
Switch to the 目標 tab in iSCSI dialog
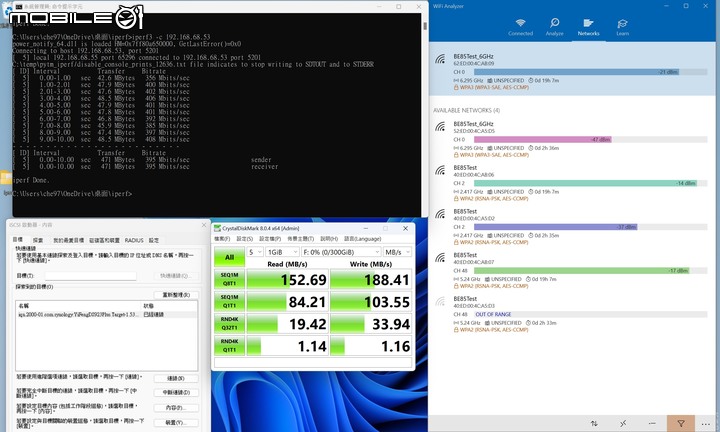18,240
